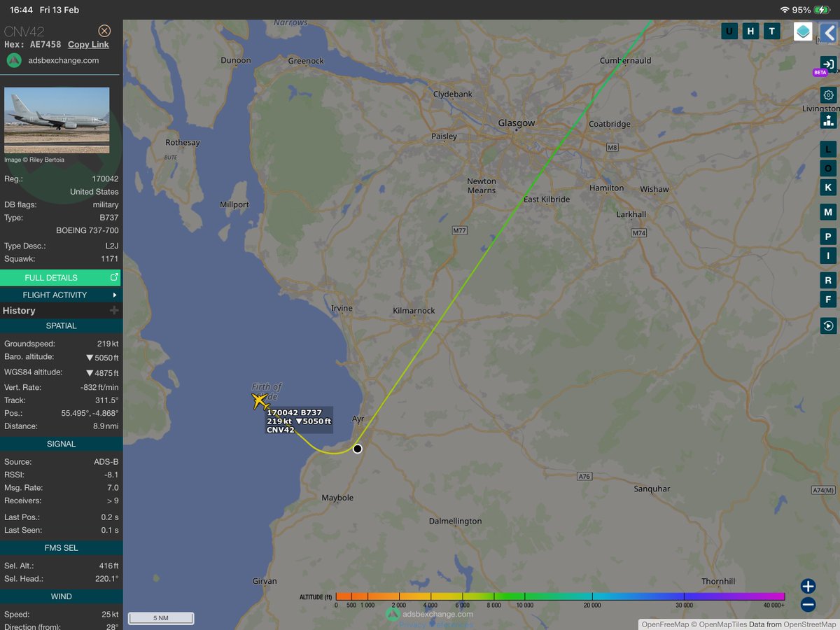Image resolution: width=840 pixels, height=630 pixels.
Task: Click the Kilmarnock town label on map
Action: tap(414, 310)
